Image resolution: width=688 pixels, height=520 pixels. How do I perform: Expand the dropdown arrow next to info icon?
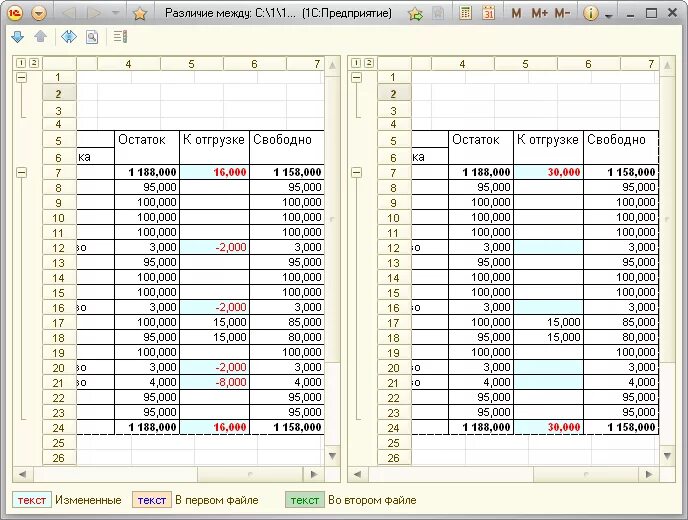[x=609, y=16]
